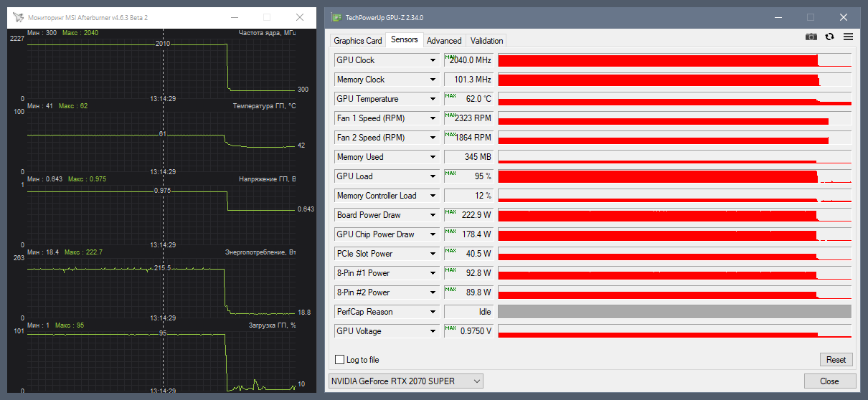Open GPU Temperature sensor dropdown
The height and width of the screenshot is (400, 868).
tap(433, 99)
